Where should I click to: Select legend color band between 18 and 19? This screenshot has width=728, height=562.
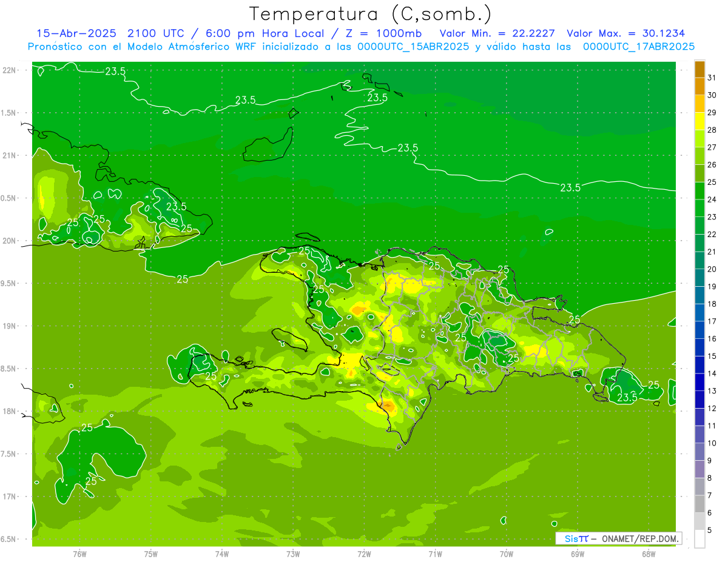699,295
